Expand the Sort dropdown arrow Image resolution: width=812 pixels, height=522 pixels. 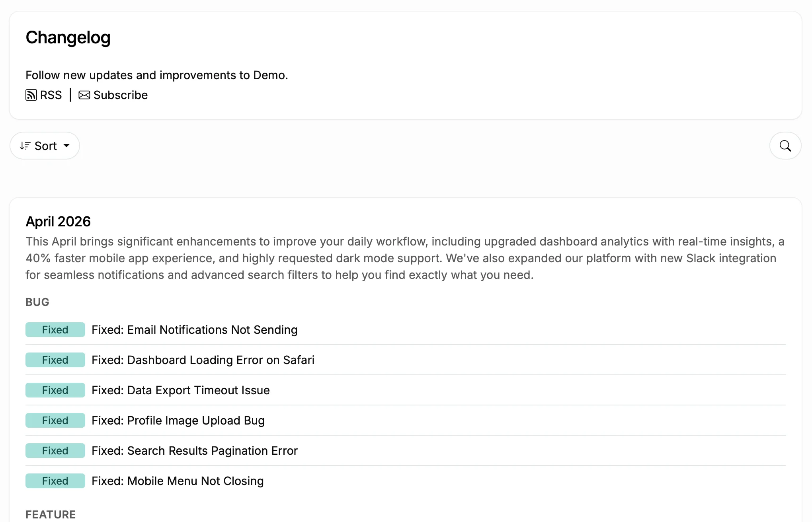pyautogui.click(x=66, y=146)
